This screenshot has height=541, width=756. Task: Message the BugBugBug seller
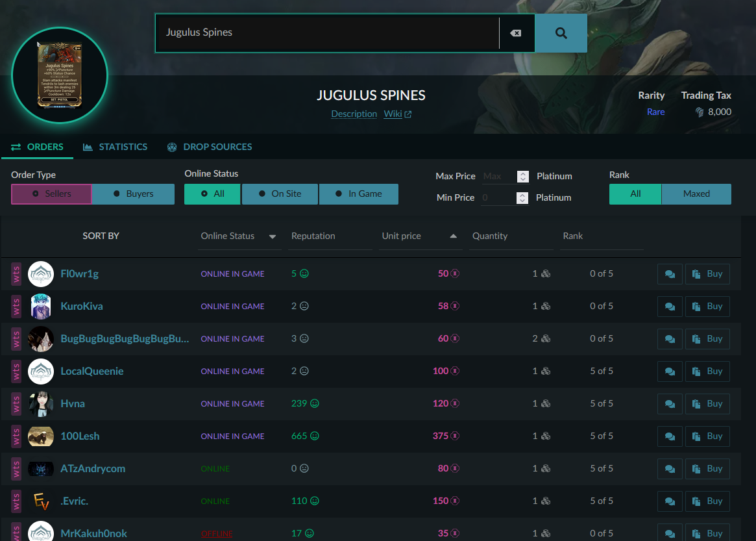coord(670,338)
